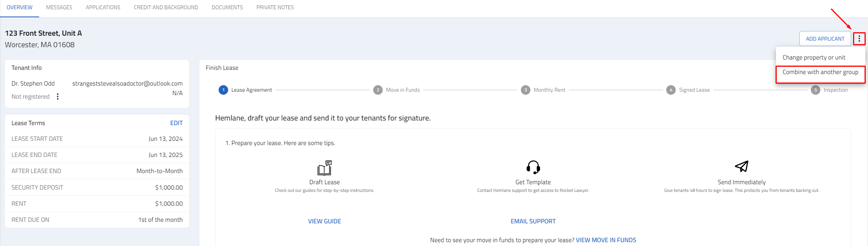The width and height of the screenshot is (868, 246).
Task: Select step 2 Move in Funds circle
Action: [x=378, y=90]
